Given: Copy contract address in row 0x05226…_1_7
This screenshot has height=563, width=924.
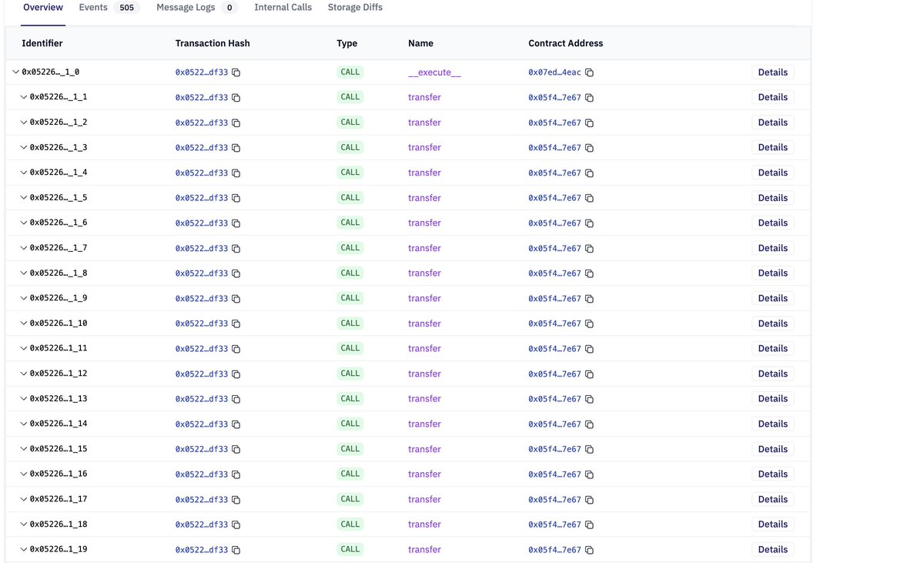Looking at the screenshot, I should point(589,249).
